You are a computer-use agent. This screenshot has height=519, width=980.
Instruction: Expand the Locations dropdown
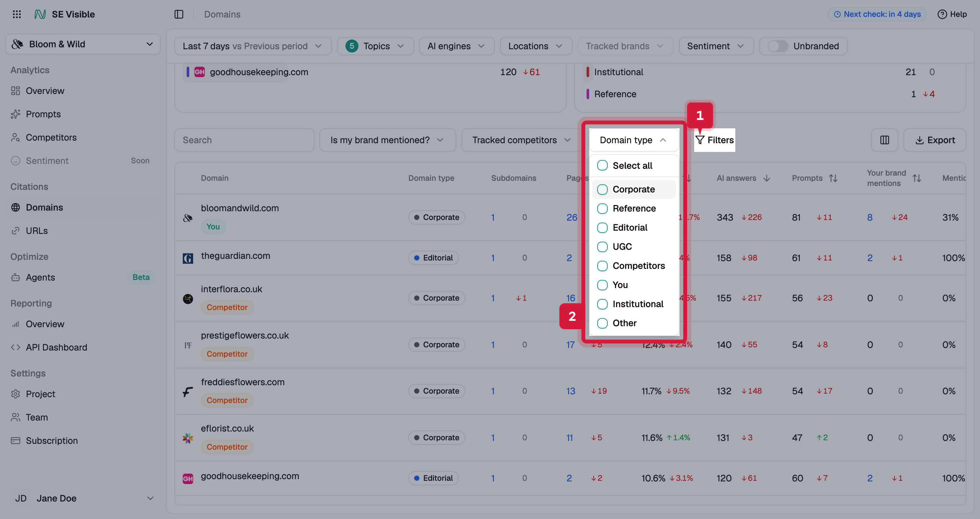tap(536, 46)
